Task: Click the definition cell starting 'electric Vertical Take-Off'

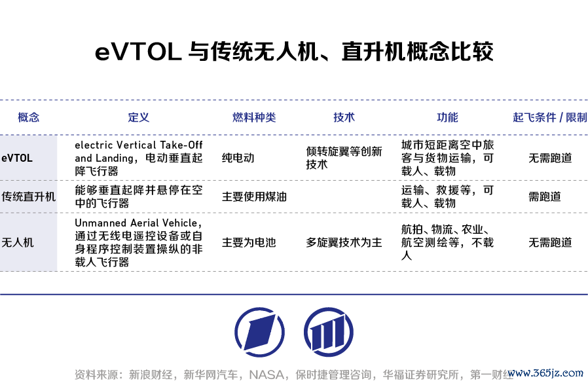Action: coord(139,158)
